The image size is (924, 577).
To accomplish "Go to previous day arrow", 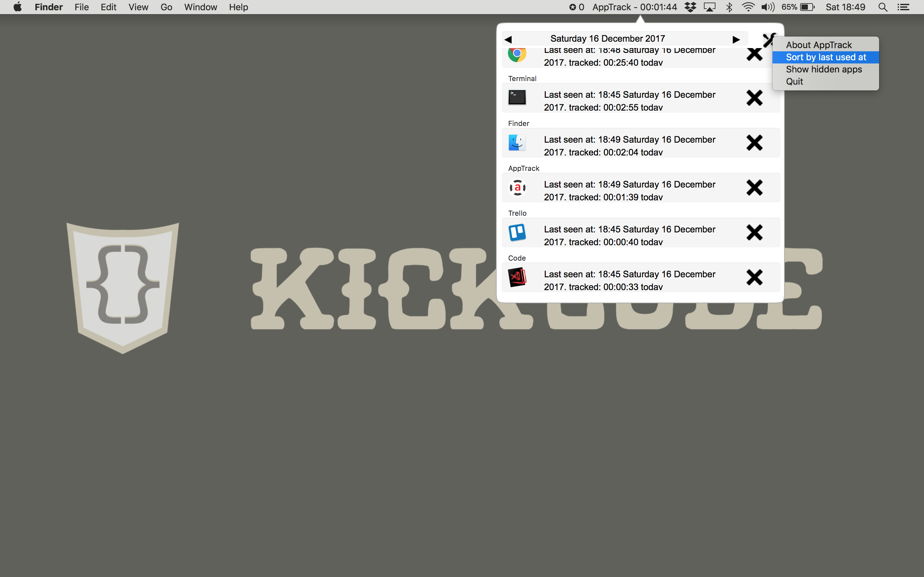I will click(508, 39).
